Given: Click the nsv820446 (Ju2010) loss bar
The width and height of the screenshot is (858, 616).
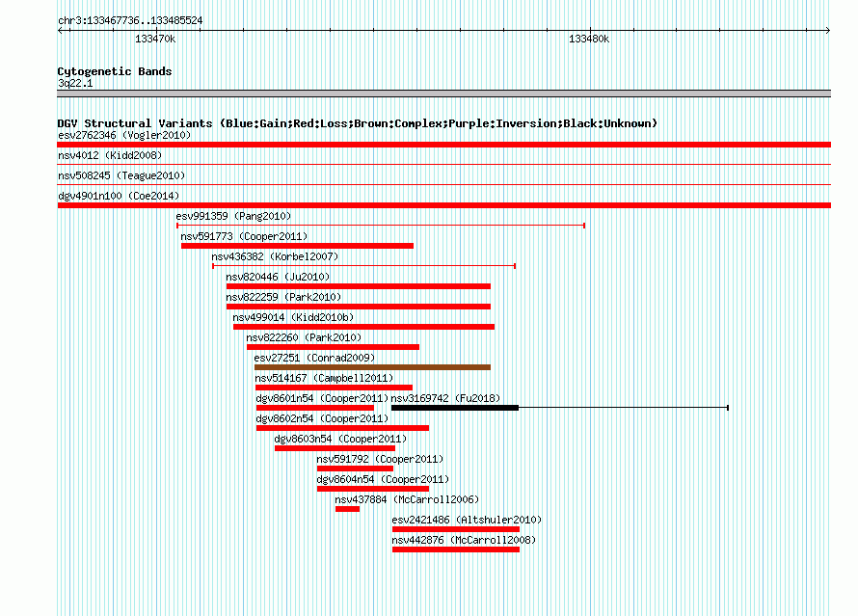Looking at the screenshot, I should point(359,286).
